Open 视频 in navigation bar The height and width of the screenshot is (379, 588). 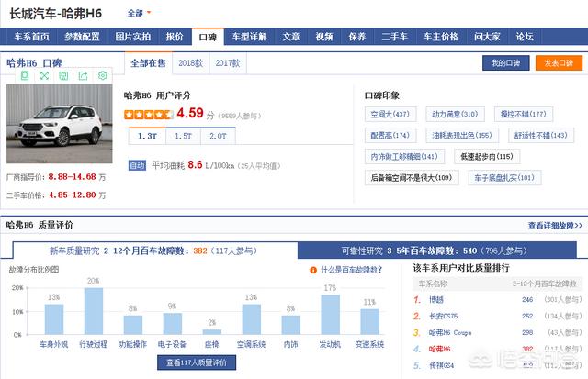(324, 37)
